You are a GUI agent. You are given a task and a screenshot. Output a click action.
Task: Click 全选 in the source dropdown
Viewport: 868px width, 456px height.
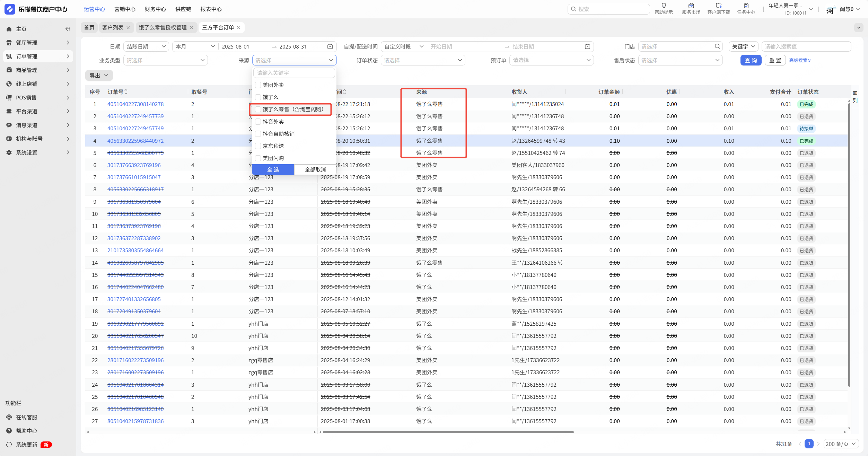tap(273, 169)
